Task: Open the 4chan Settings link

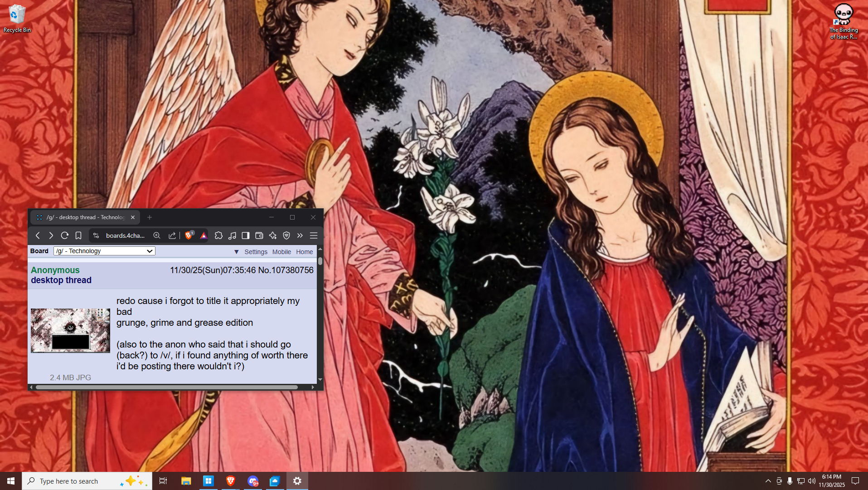Action: tap(256, 252)
